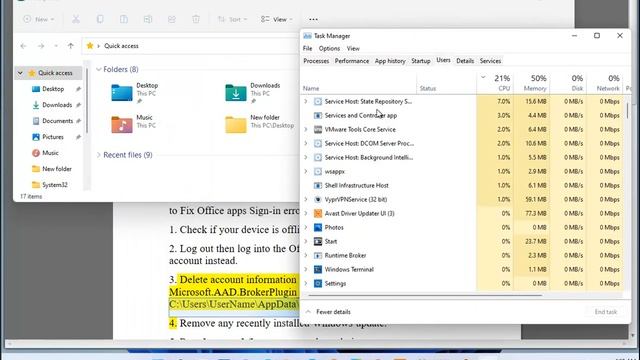Go back using File Explorer back arrow

pos(23,46)
